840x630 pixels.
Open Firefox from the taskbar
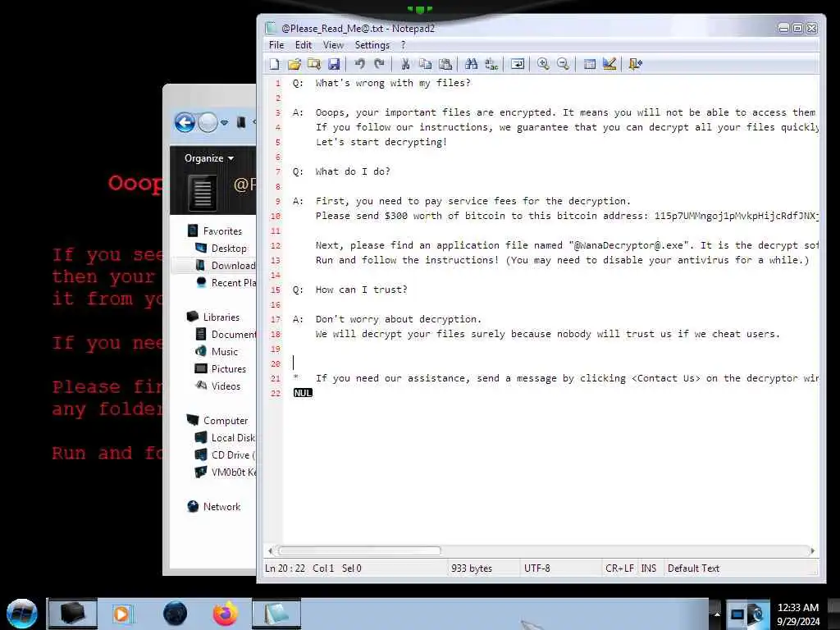(226, 614)
